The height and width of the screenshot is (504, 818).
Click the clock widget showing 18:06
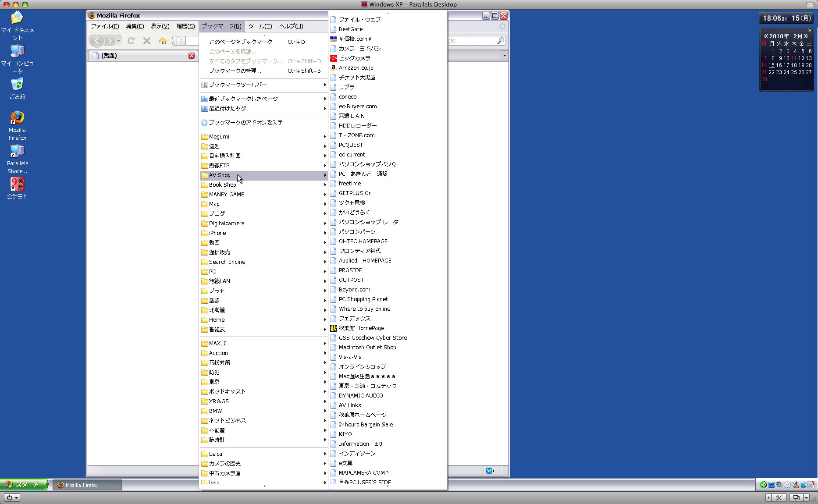786,18
